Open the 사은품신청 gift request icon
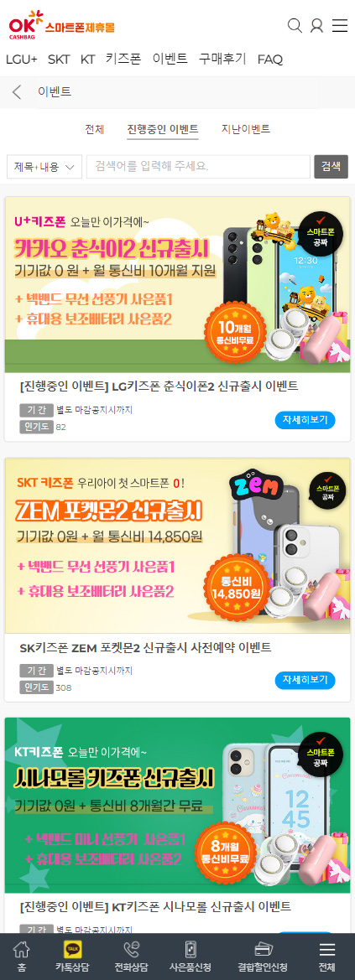Image resolution: width=355 pixels, height=980 pixels. pyautogui.click(x=191, y=957)
